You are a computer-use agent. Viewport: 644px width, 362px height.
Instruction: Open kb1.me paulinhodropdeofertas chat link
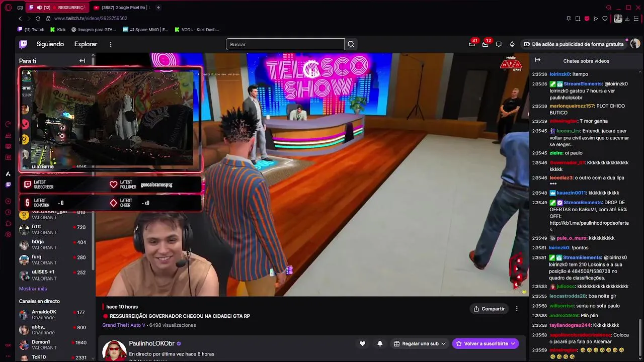pos(589,226)
